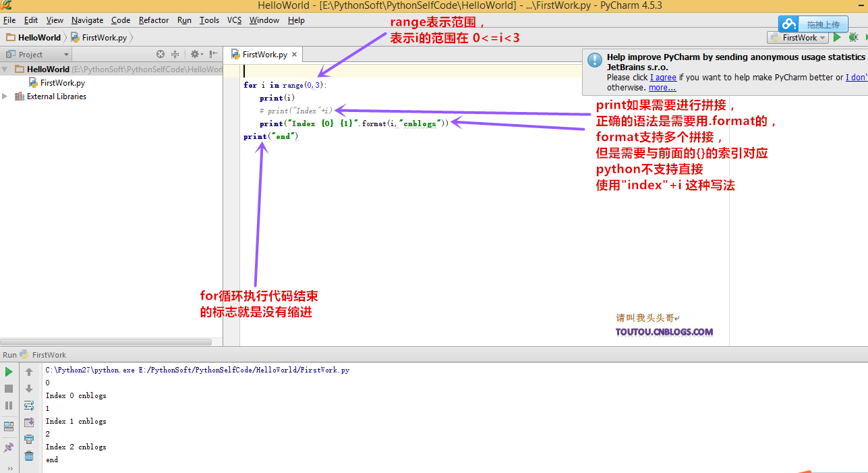868x473 pixels.
Task: Collapse all in the Project panel toolbar
Action: click(175, 55)
